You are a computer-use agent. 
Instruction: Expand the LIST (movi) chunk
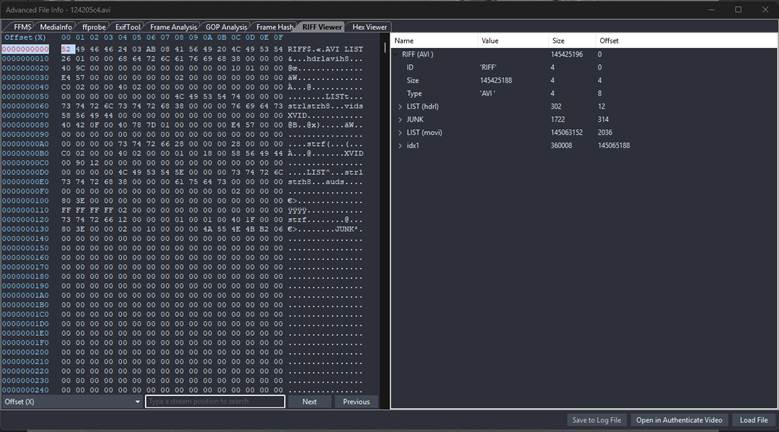[400, 133]
